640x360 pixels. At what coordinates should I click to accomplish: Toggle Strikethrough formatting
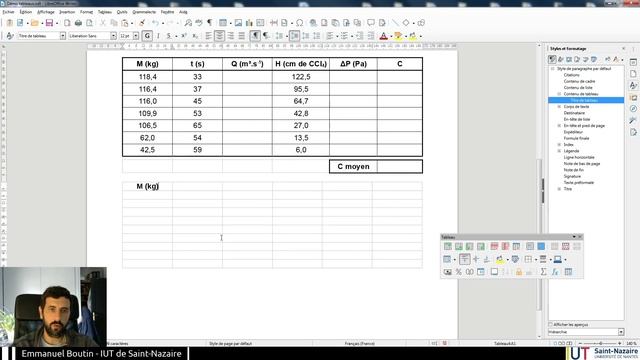[x=169, y=36]
